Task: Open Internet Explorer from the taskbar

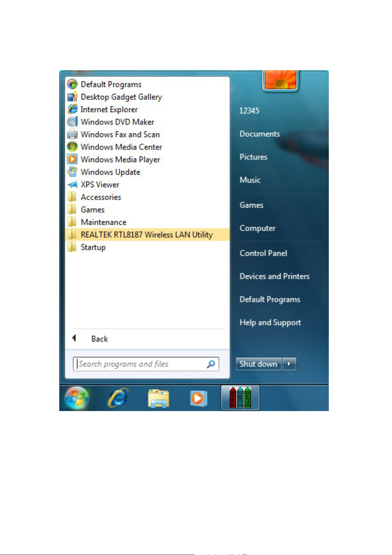Action: point(118,398)
